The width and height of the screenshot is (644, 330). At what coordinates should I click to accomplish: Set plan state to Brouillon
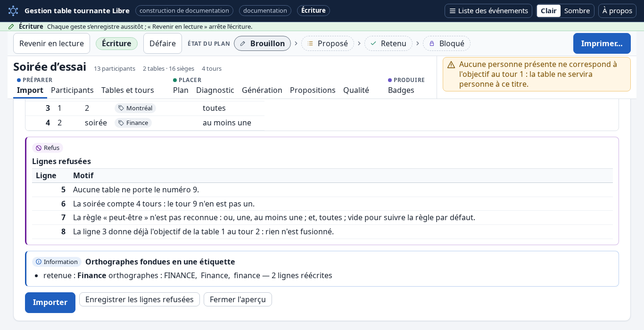(x=262, y=43)
